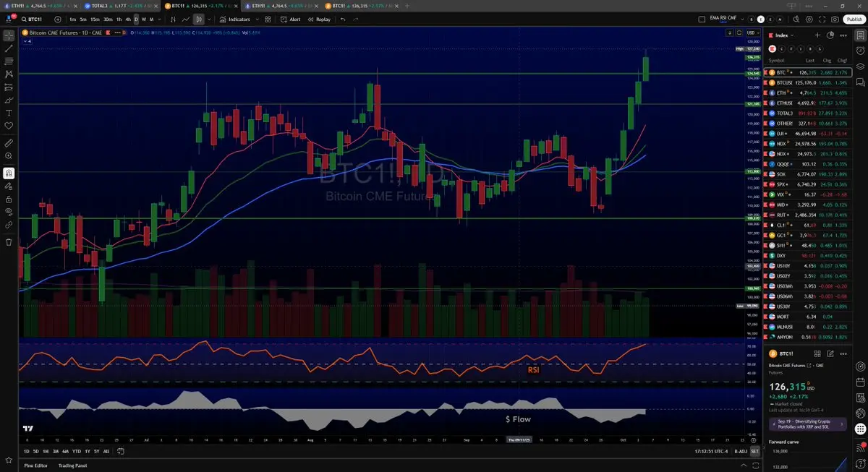Open the quick search icon in toolbar
This screenshot has height=472, width=868.
(796, 19)
